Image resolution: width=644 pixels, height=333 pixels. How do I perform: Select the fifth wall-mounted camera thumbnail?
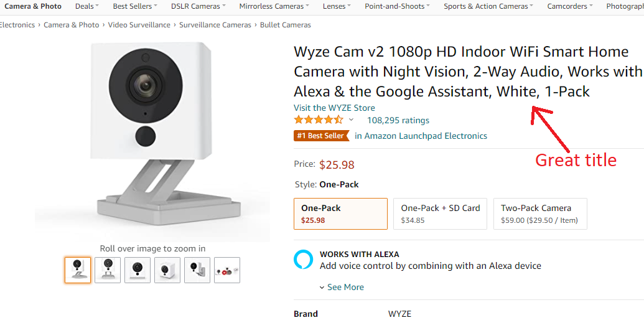[197, 270]
